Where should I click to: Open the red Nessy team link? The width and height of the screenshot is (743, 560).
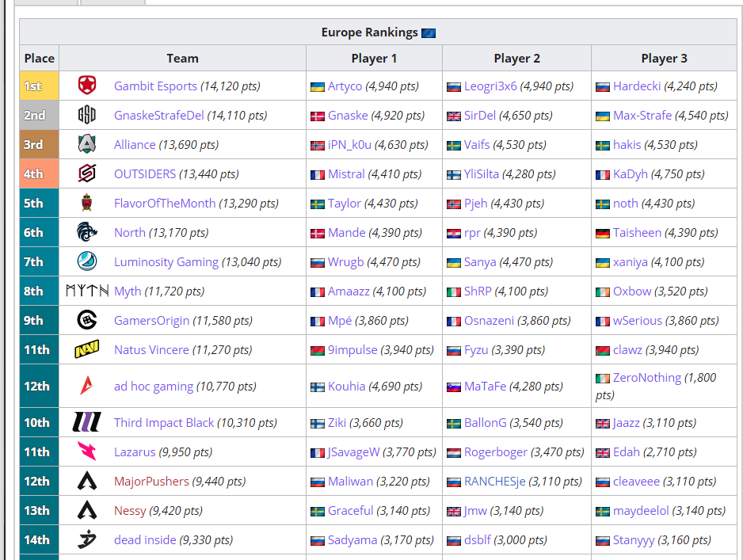[x=130, y=511]
